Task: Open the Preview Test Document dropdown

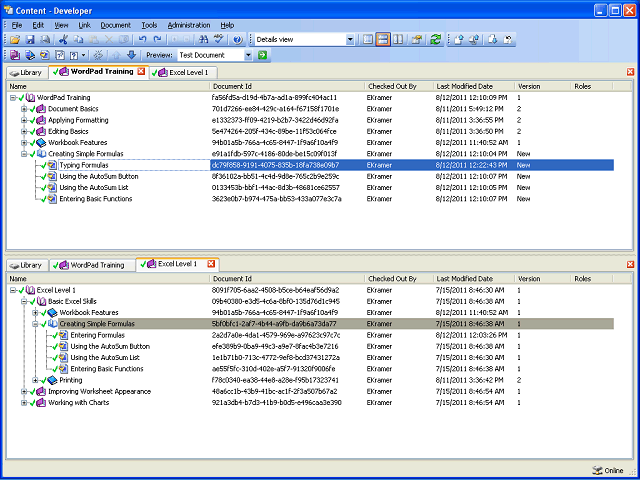Action: point(249,55)
